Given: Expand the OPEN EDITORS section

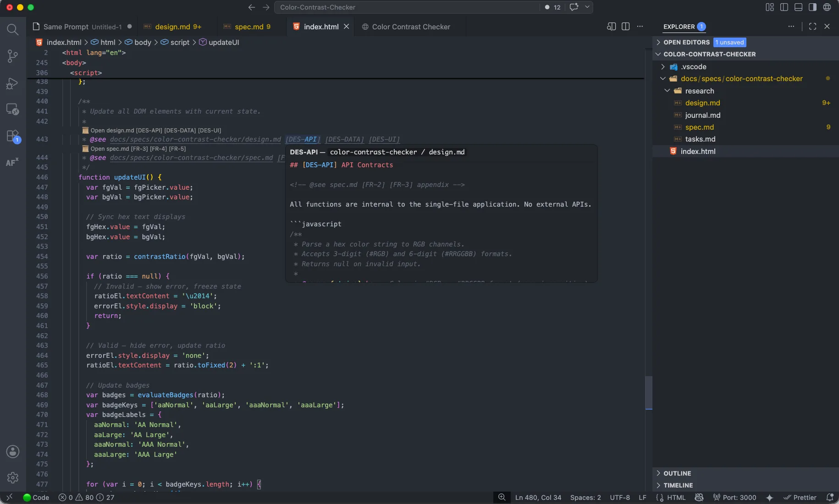Looking at the screenshot, I should 686,42.
